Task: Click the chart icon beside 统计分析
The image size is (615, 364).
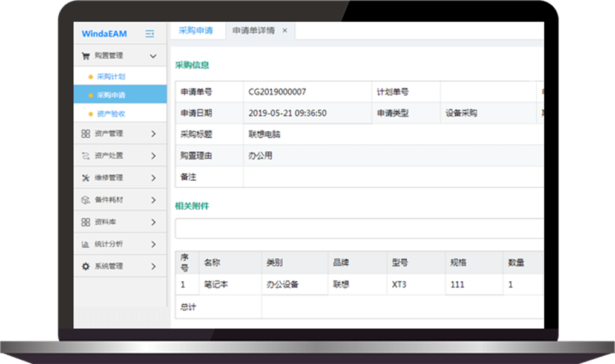Action: coord(85,244)
